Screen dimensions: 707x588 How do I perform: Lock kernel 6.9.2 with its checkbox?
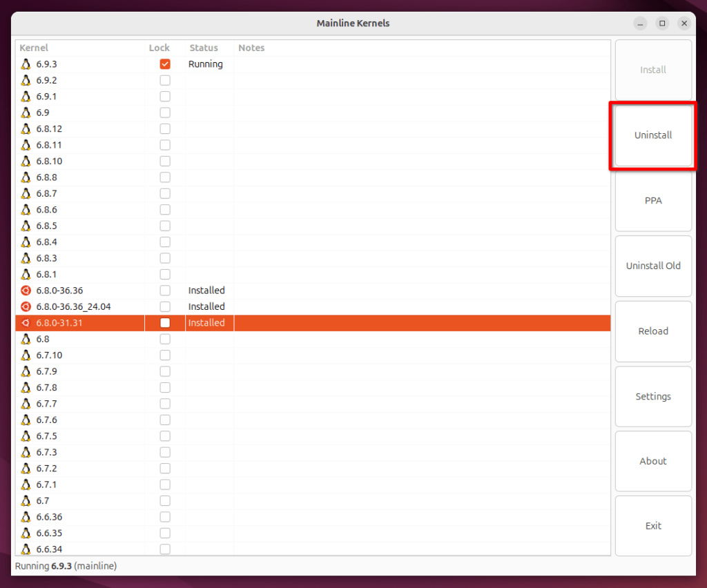pyautogui.click(x=165, y=80)
